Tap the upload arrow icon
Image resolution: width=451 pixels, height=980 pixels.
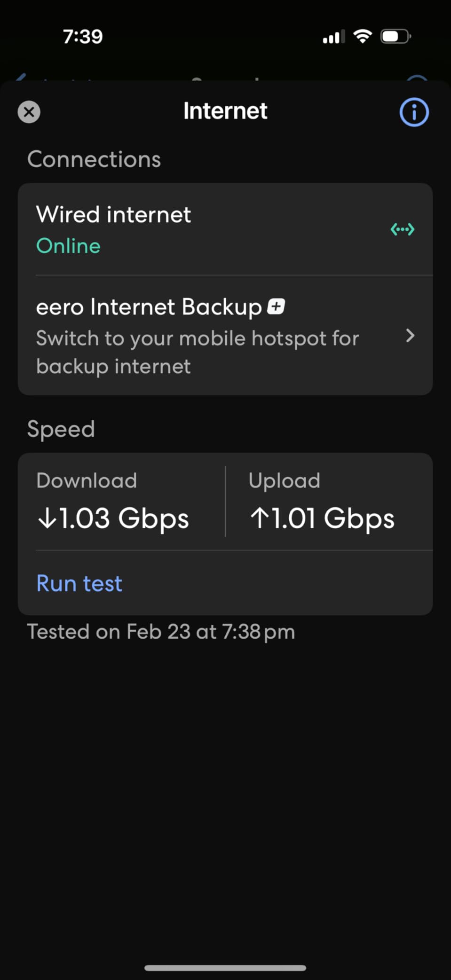[x=259, y=518]
